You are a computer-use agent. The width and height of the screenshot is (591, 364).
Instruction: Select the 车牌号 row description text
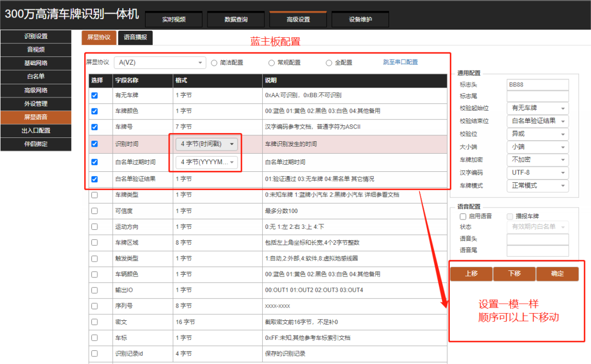point(312,127)
